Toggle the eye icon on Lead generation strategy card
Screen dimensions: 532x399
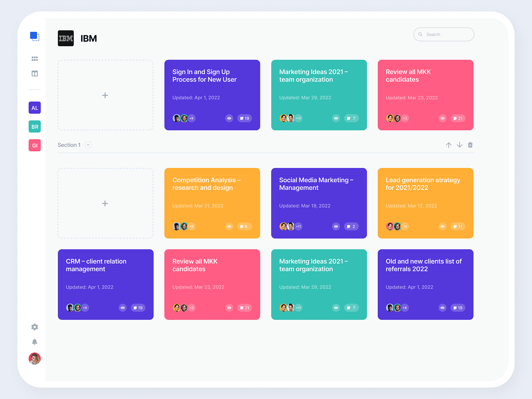(442, 226)
